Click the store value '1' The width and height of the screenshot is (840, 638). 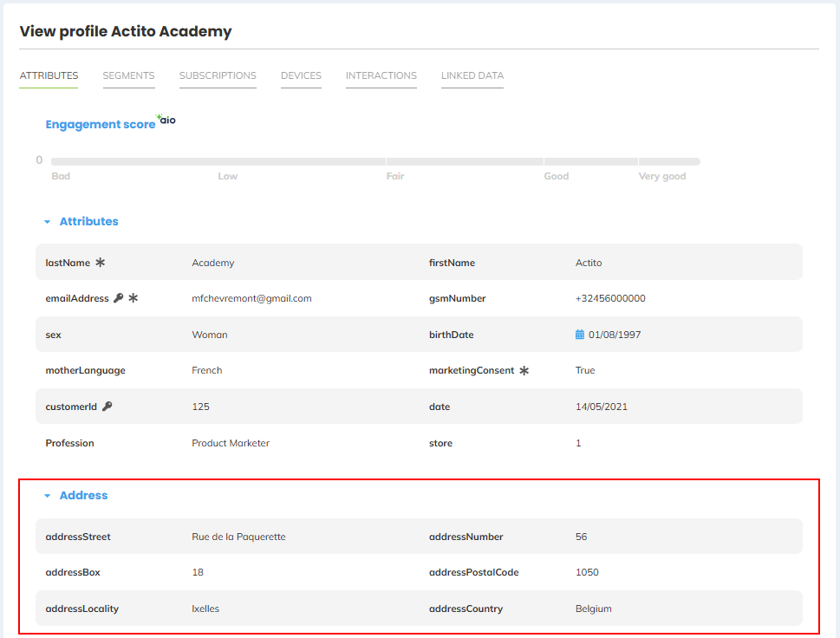[578, 443]
